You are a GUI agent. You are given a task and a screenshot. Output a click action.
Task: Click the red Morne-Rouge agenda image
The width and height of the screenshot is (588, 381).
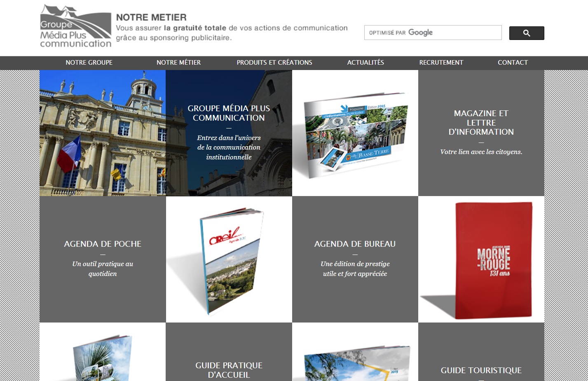pyautogui.click(x=481, y=259)
